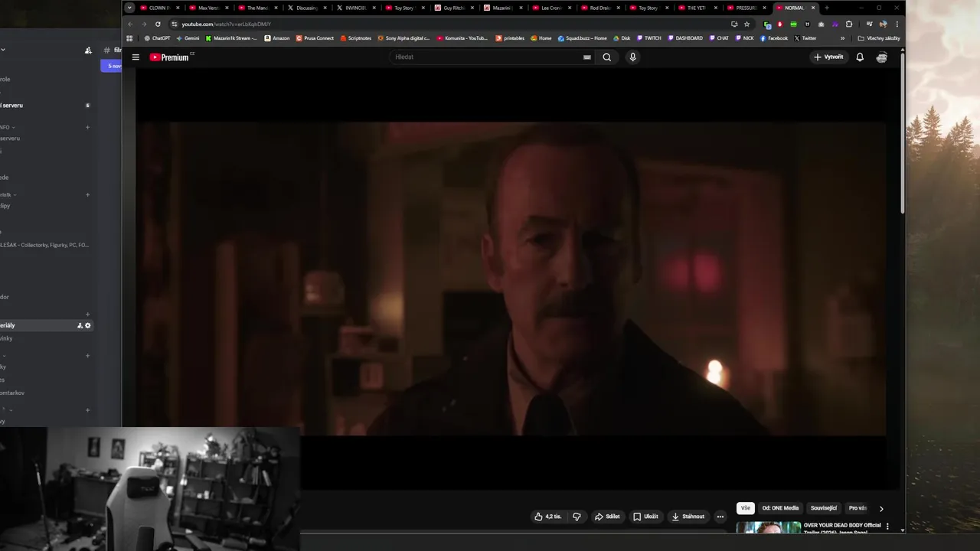The width and height of the screenshot is (980, 551).
Task: Open the on-screen keyboard icon in search
Action: 587,57
